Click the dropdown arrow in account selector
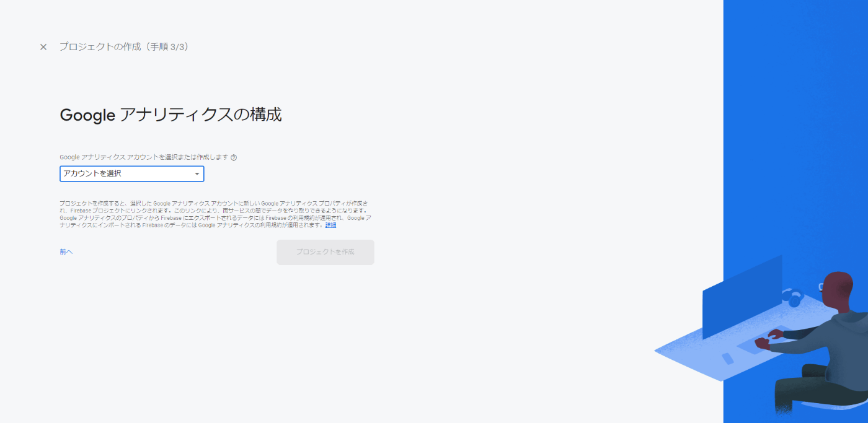 (x=197, y=174)
